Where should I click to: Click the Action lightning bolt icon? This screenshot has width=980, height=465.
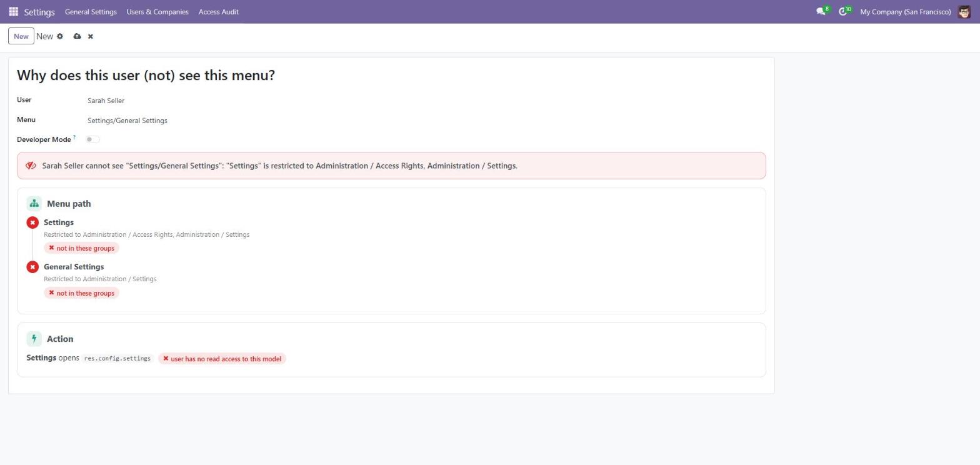[34, 339]
